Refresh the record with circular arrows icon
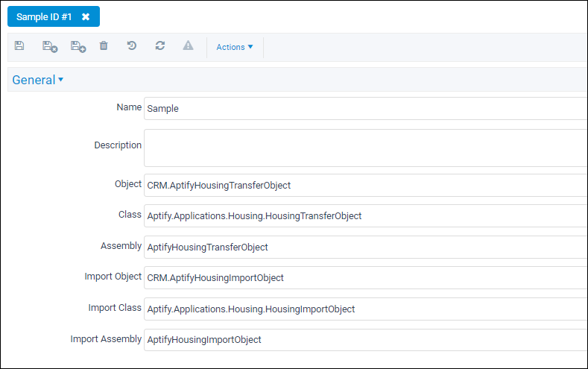Image resolution: width=588 pixels, height=369 pixels. point(160,45)
